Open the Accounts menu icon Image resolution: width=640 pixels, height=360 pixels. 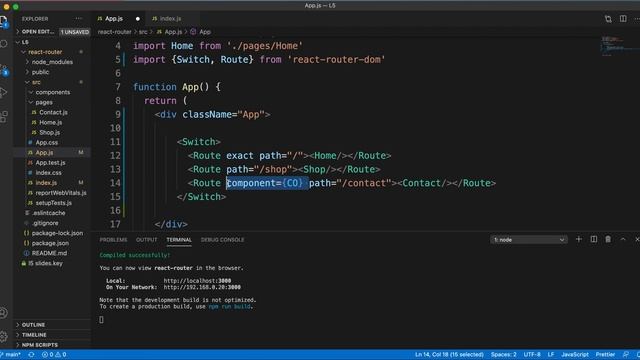pos(4,313)
